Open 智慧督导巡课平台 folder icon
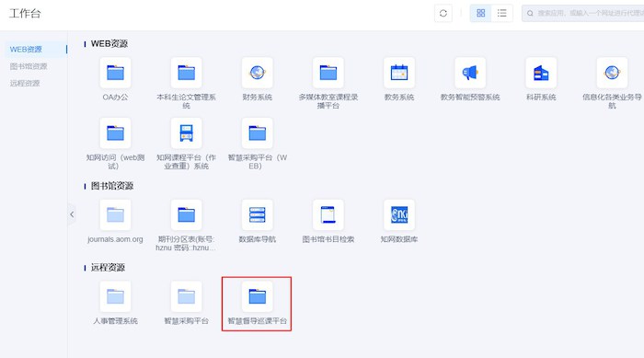The height and width of the screenshot is (358, 644). click(x=258, y=296)
